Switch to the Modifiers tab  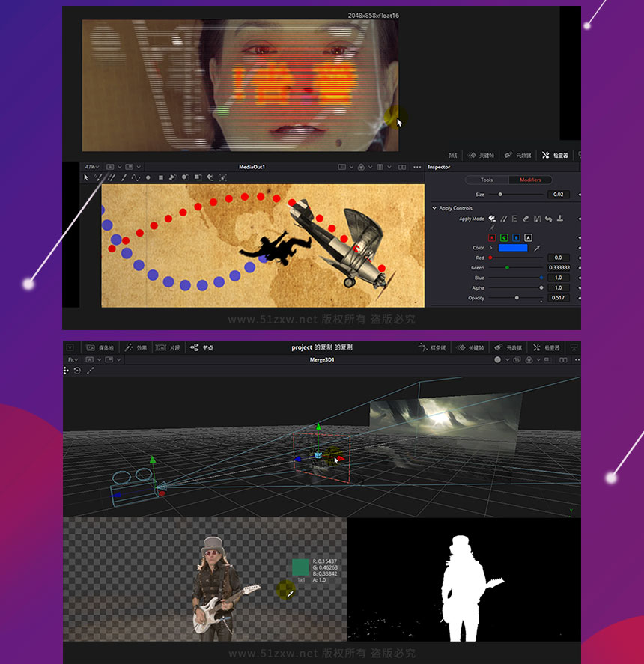(530, 180)
